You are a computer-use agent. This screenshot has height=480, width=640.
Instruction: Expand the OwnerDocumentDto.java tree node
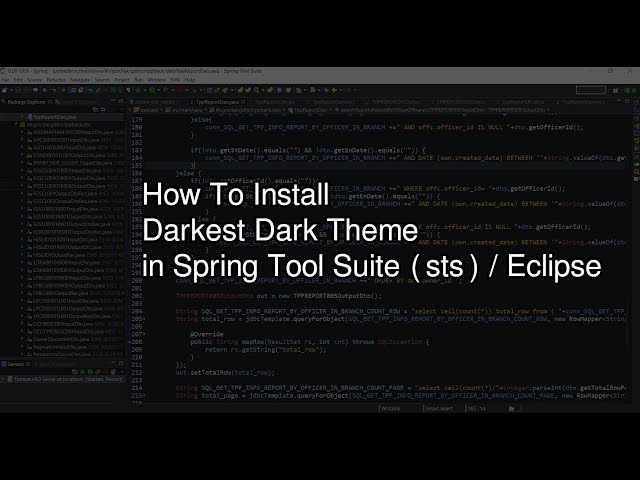tap(22, 339)
